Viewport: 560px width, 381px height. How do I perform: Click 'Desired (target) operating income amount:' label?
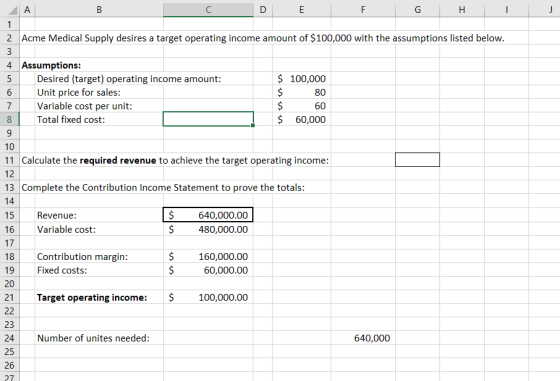click(x=129, y=79)
